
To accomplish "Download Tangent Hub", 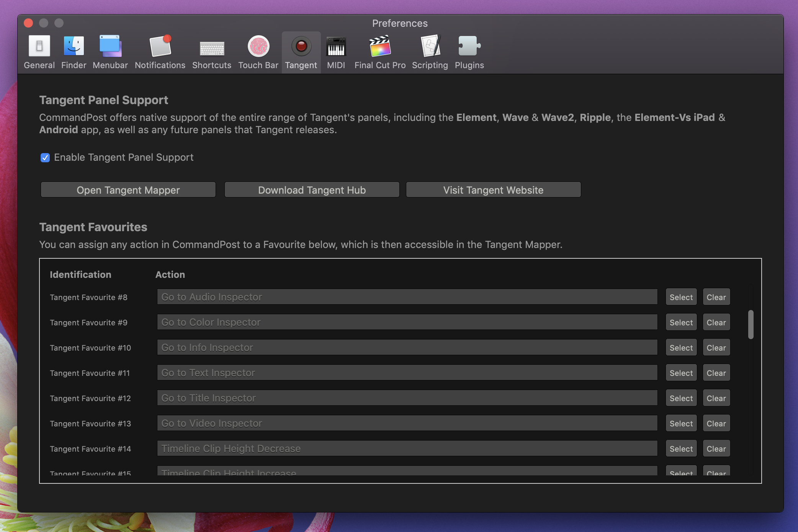I will point(311,189).
